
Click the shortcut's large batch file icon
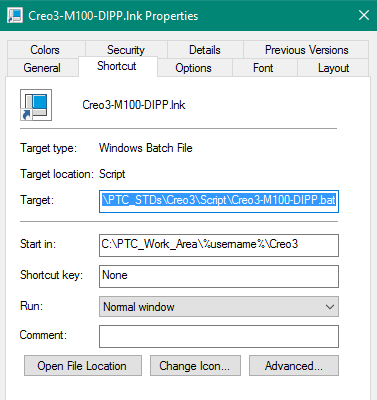tap(36, 105)
